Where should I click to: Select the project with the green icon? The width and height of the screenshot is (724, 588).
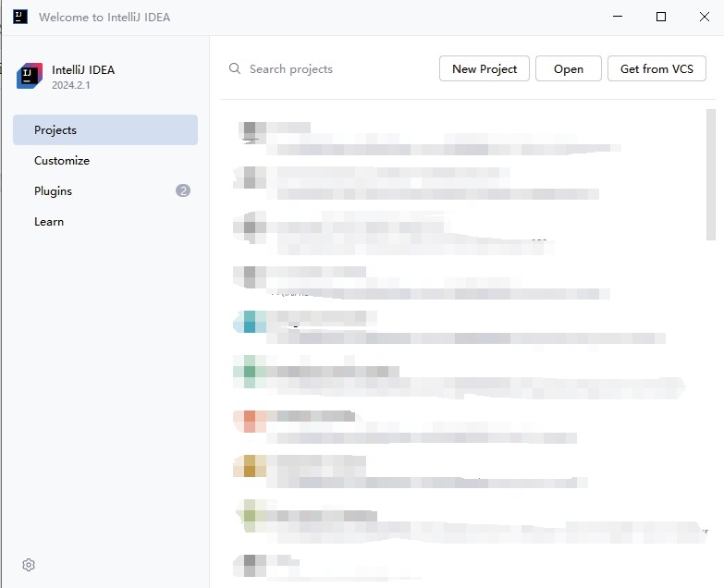click(x=461, y=375)
